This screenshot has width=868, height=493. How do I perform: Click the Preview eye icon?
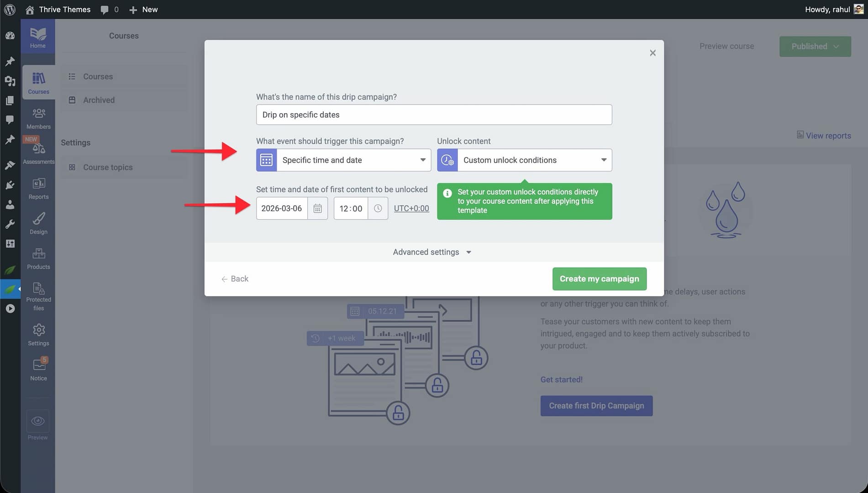(x=38, y=421)
